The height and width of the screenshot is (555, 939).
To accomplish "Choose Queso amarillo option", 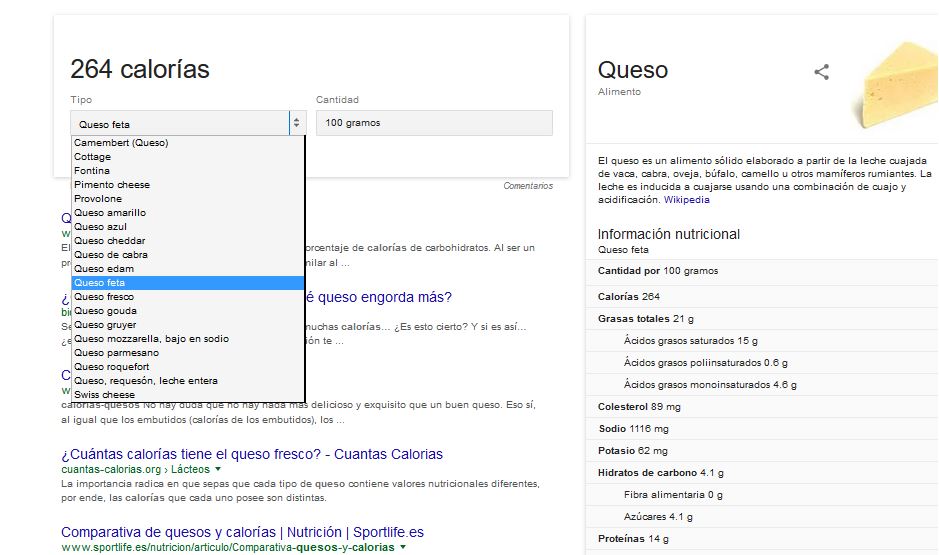I will tap(187, 213).
